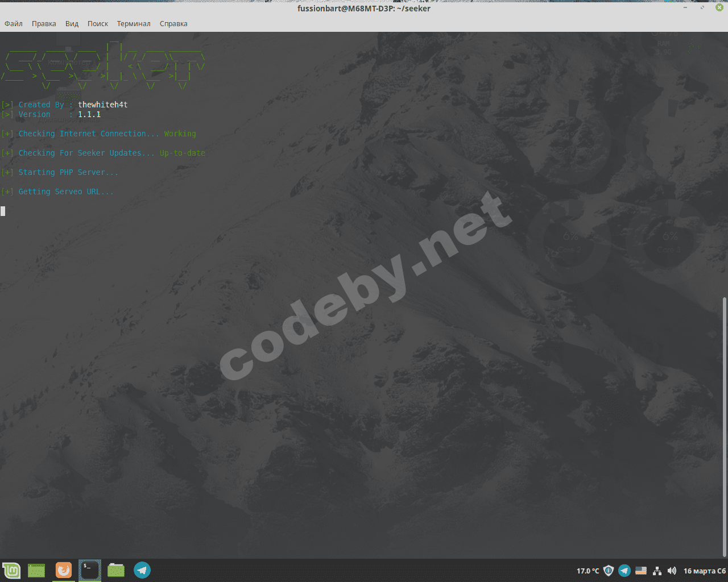This screenshot has height=582, width=728.
Task: Click the 'Working' status text
Action: (180, 134)
